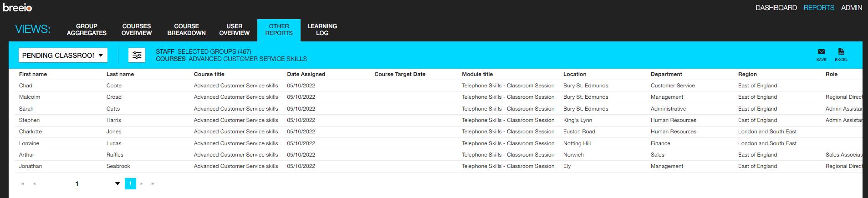The height and width of the screenshot is (198, 868).
Task: Select the row for Charlotte Jones
Action: [435, 132]
